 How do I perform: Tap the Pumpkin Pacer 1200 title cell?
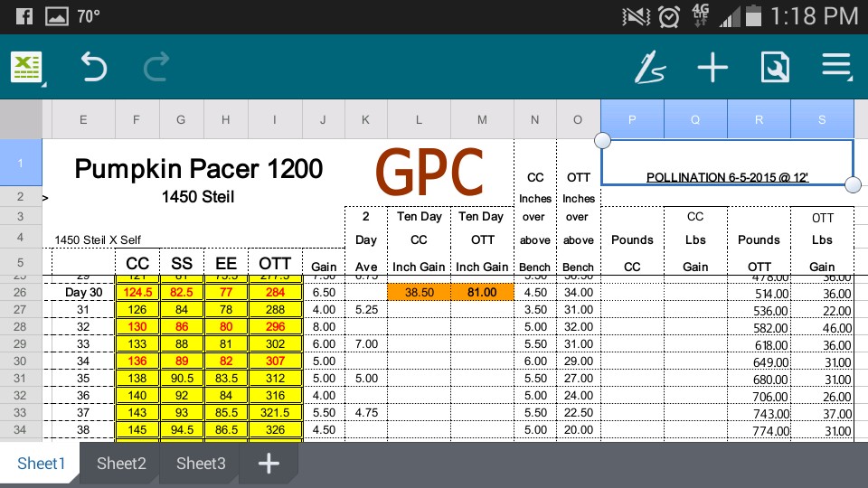tap(198, 168)
